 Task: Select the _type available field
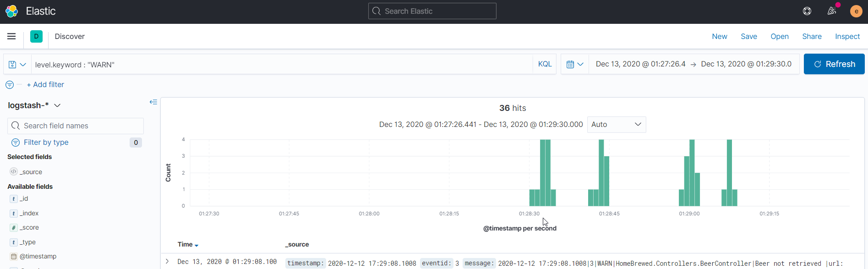click(27, 242)
